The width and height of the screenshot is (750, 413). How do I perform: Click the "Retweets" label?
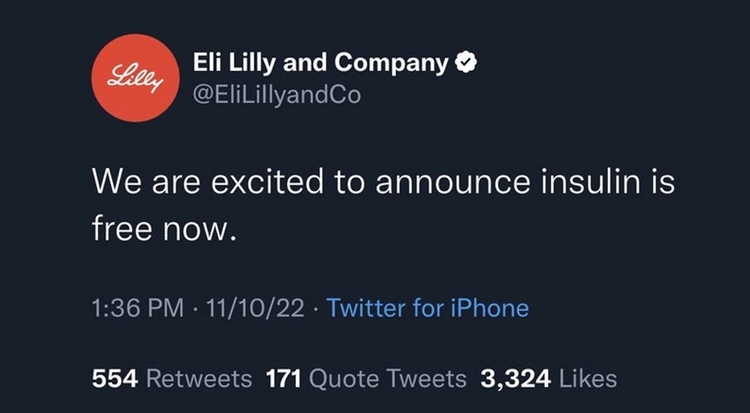click(x=199, y=379)
